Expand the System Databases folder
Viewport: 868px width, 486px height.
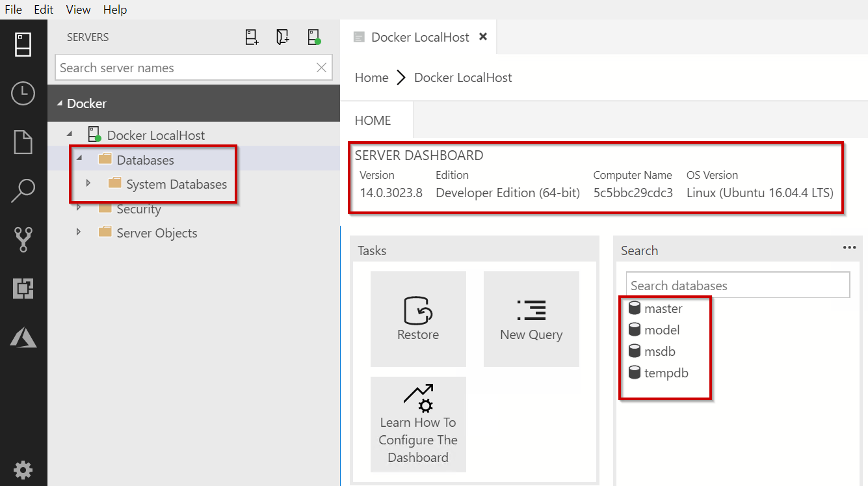88,184
